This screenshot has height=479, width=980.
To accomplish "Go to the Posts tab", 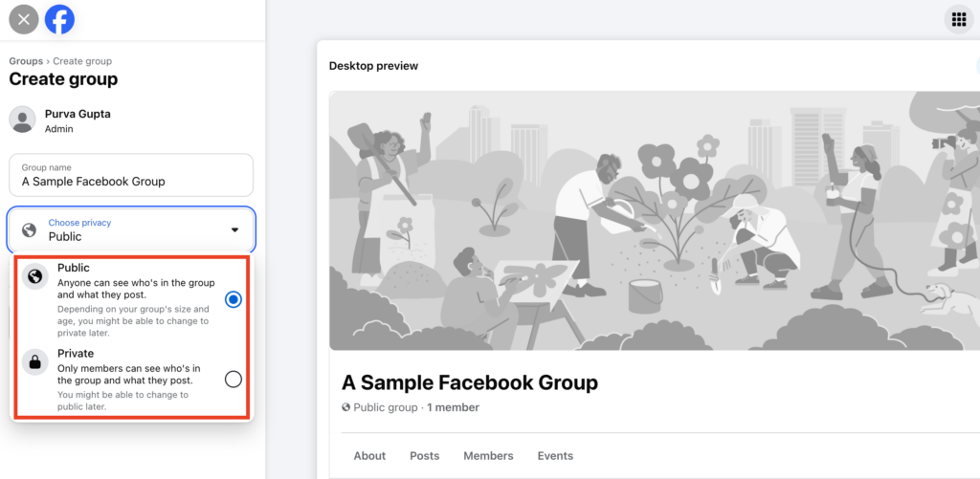I will pyautogui.click(x=425, y=456).
